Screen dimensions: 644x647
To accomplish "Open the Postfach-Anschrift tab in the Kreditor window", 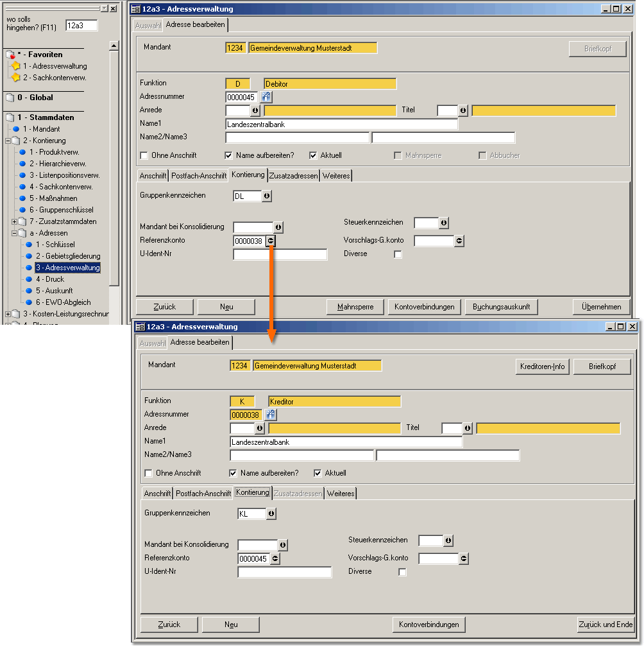I will 203,493.
